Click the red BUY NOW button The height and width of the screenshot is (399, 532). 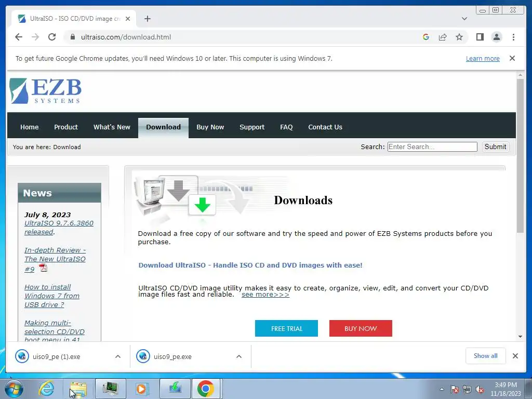coord(361,328)
